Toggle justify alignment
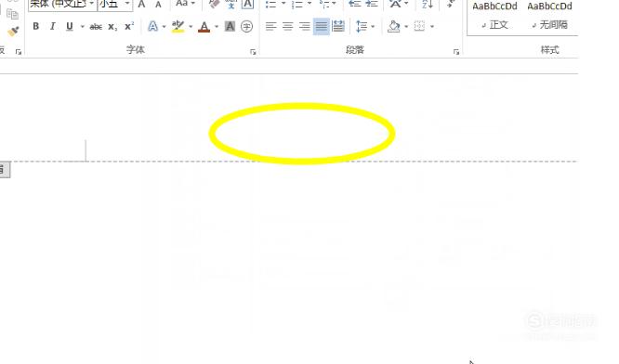 (x=322, y=26)
